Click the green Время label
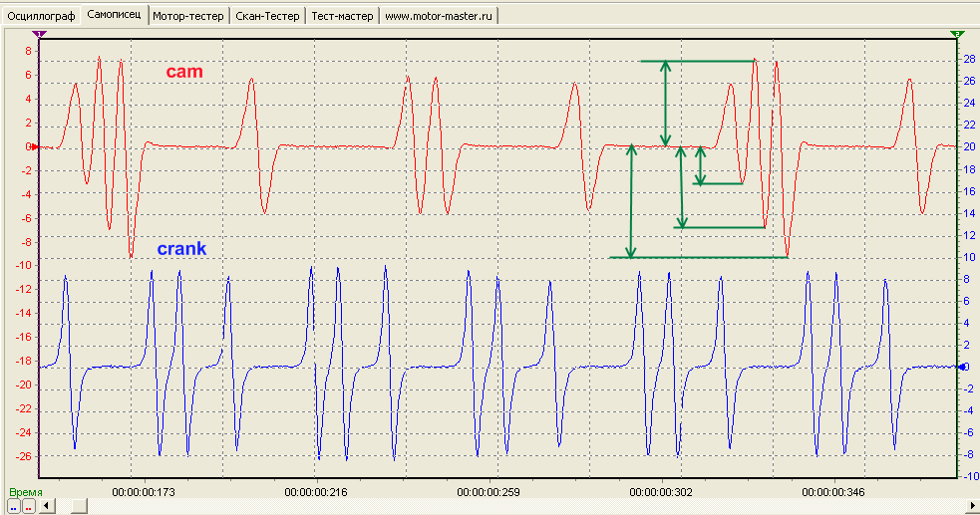The height and width of the screenshot is (515, 980). click(x=26, y=492)
